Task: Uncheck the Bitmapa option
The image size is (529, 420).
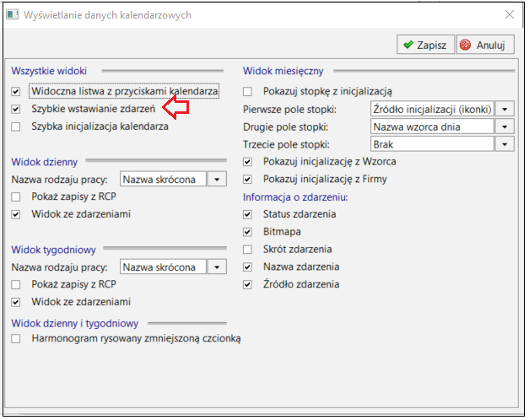Action: point(247,232)
